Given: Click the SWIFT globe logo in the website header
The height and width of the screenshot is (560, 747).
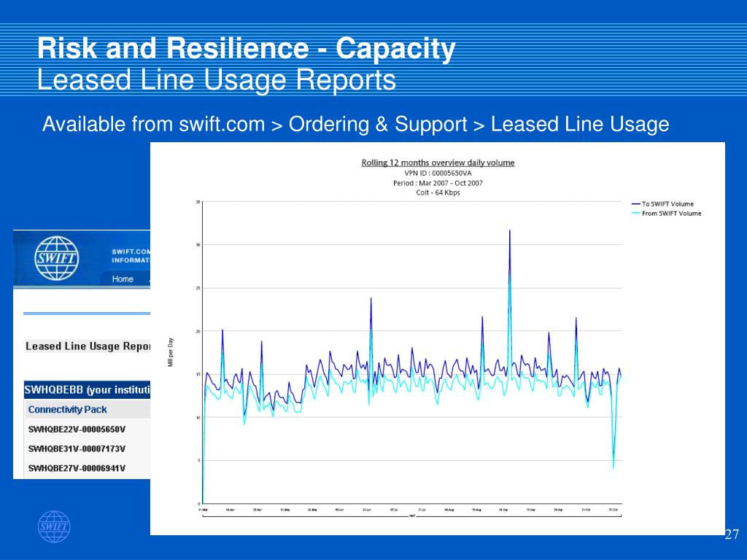Looking at the screenshot, I should [56, 258].
